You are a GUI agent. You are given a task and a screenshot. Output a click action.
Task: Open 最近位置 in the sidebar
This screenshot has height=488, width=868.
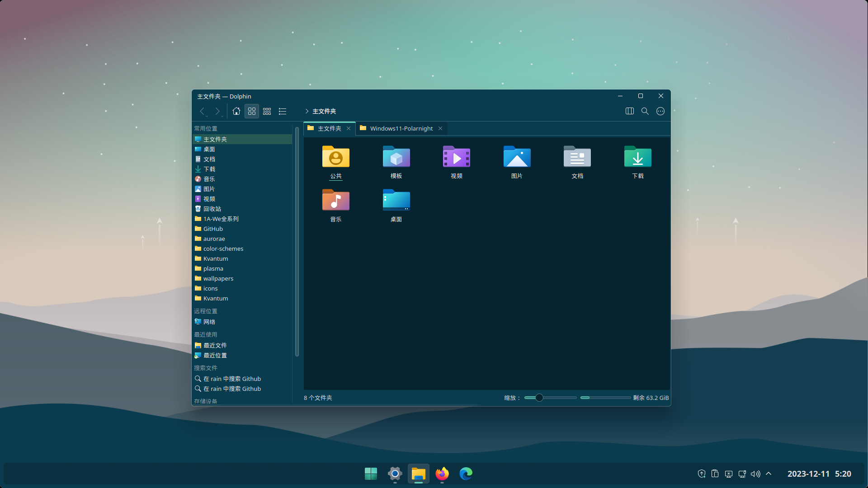tap(243, 355)
